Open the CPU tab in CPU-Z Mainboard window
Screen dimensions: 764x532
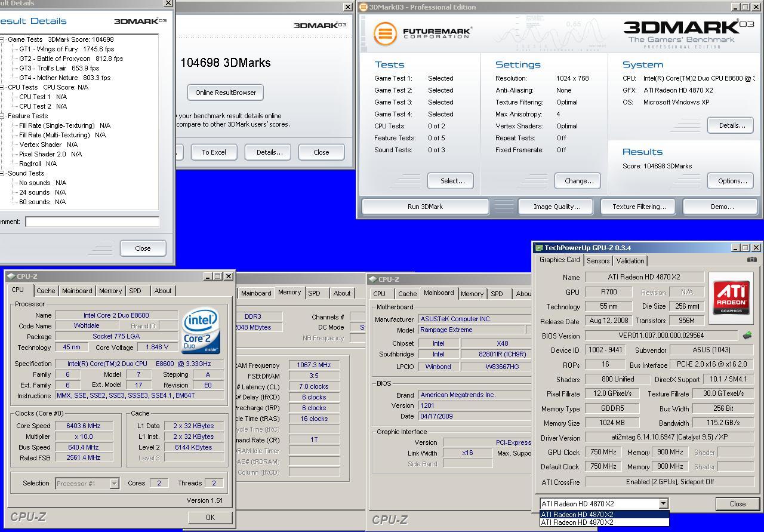pos(379,294)
